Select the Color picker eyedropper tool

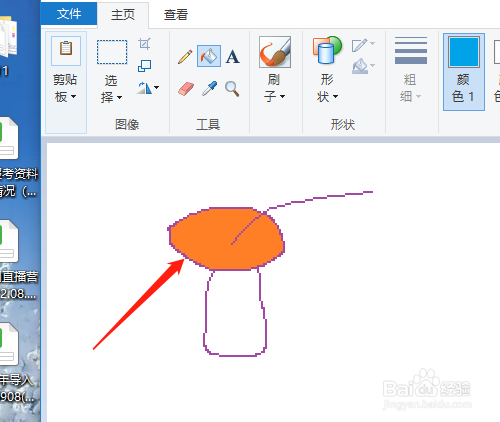tap(209, 89)
